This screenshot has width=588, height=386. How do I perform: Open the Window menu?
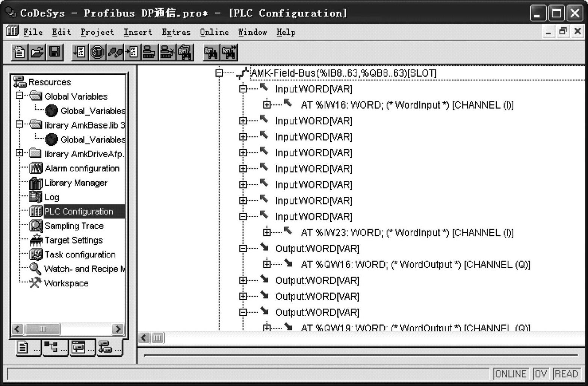pos(252,32)
